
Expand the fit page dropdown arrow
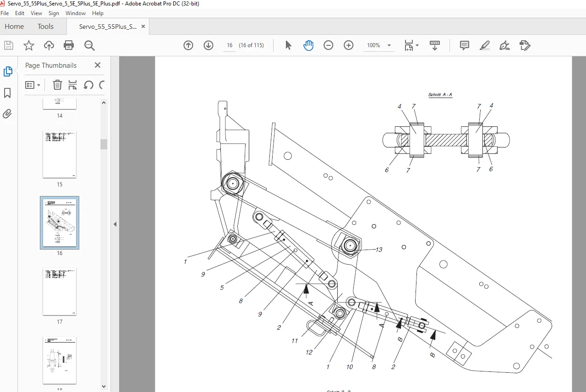pyautogui.click(x=417, y=45)
